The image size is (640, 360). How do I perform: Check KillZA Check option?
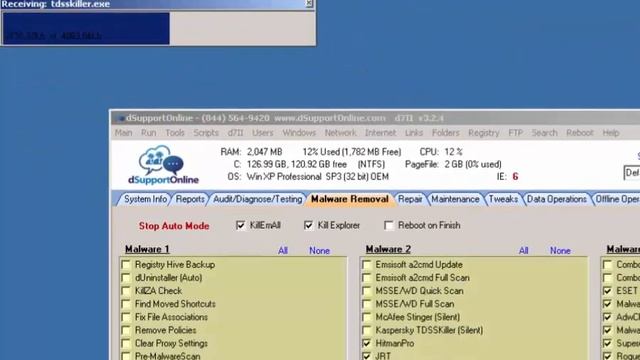click(126, 291)
